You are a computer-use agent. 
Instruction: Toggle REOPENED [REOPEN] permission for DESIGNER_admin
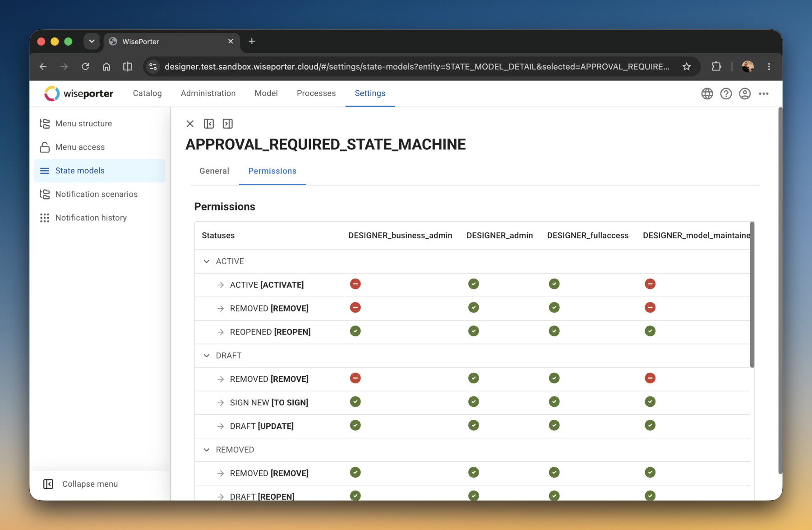(473, 331)
